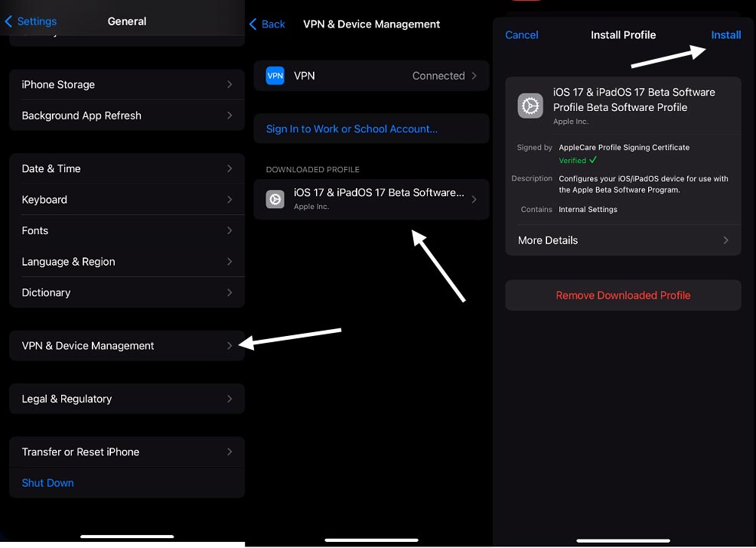Viewport: 756px width, 548px height.
Task: Tap chevron on the downloaded profile row
Action: 474,199
